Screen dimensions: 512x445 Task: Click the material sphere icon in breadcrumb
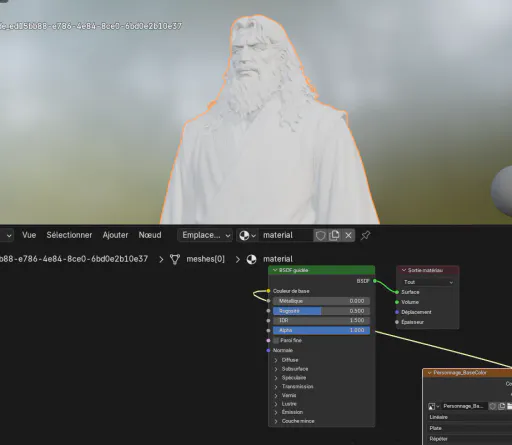(x=252, y=259)
